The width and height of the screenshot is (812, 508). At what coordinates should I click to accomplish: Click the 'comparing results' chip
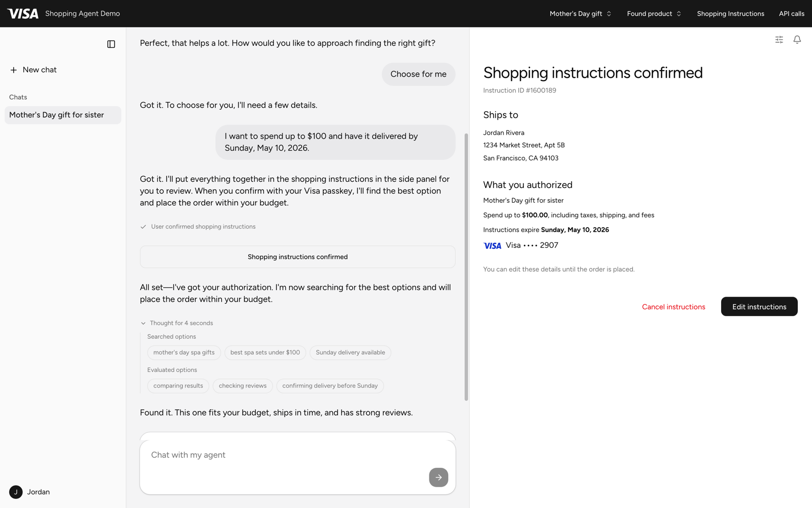click(178, 386)
